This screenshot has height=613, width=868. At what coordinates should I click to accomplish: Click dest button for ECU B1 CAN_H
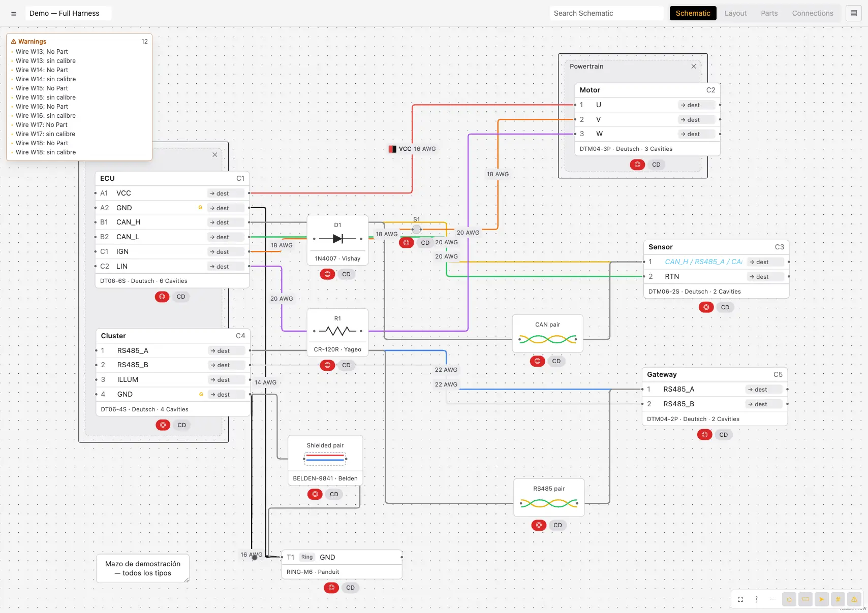tap(226, 222)
